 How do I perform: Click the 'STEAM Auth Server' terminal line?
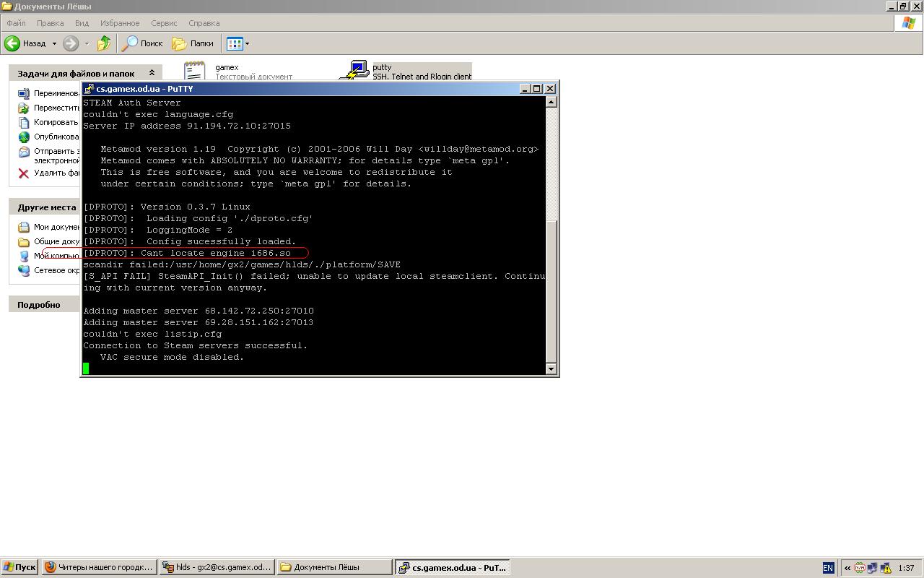132,103
